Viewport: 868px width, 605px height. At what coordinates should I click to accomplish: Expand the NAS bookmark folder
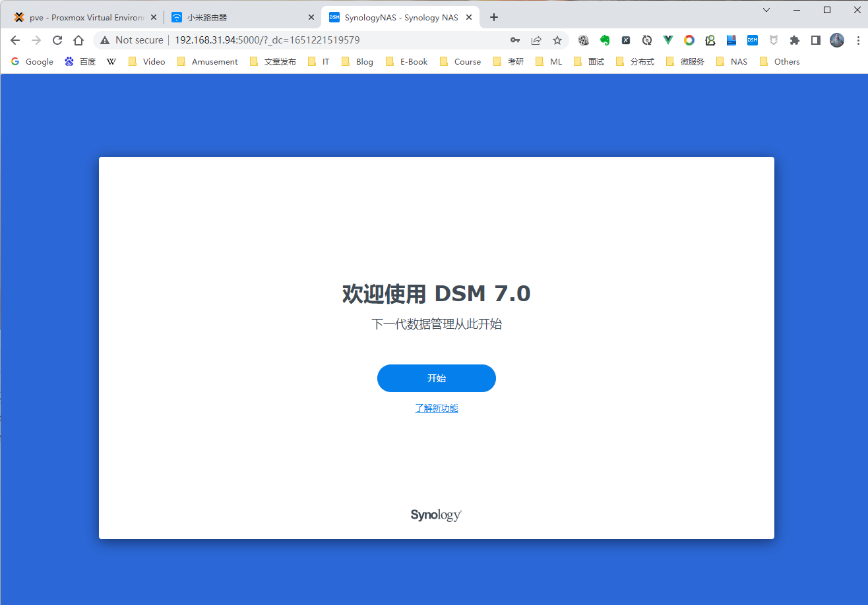point(732,61)
